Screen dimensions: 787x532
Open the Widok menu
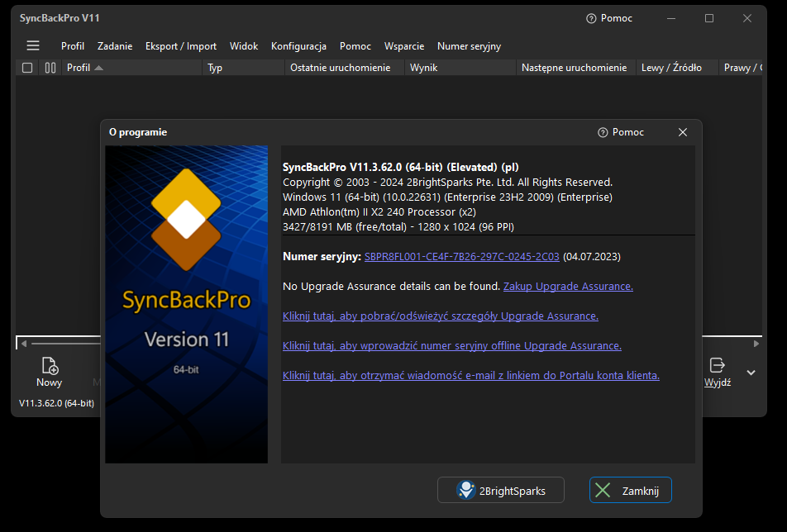coord(244,46)
